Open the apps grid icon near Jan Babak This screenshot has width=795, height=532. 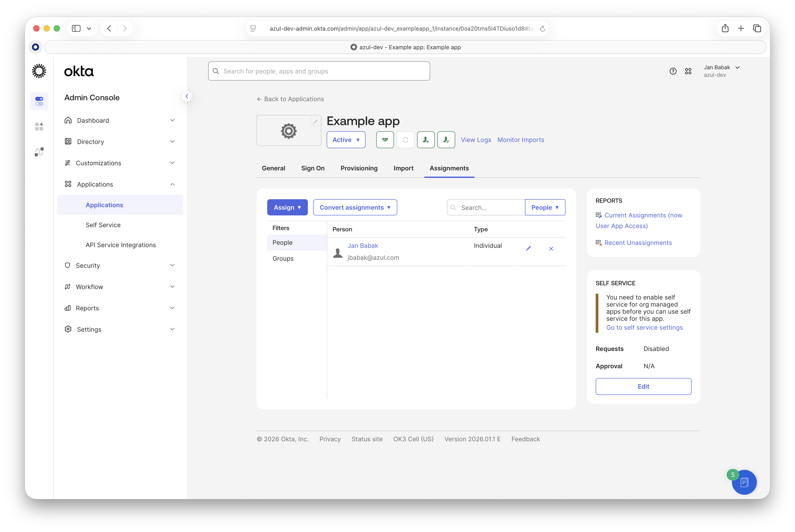[688, 71]
